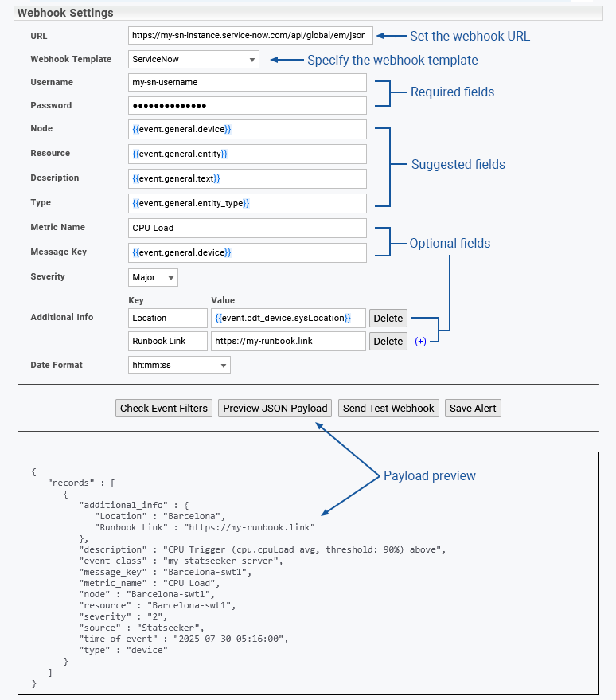Delete the Location additional info row
This screenshot has width=616, height=700.
pyautogui.click(x=388, y=318)
